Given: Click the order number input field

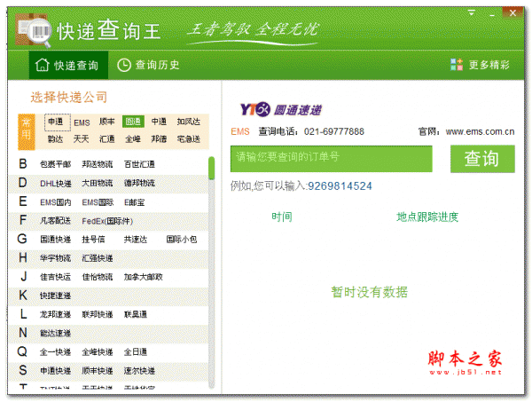Looking at the screenshot, I should pos(331,159).
